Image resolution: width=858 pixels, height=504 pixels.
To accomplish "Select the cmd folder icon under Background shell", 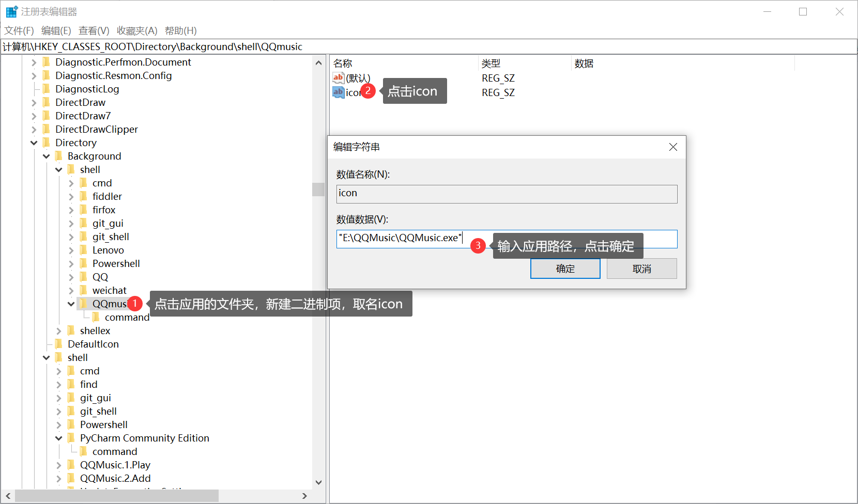I will 83,183.
